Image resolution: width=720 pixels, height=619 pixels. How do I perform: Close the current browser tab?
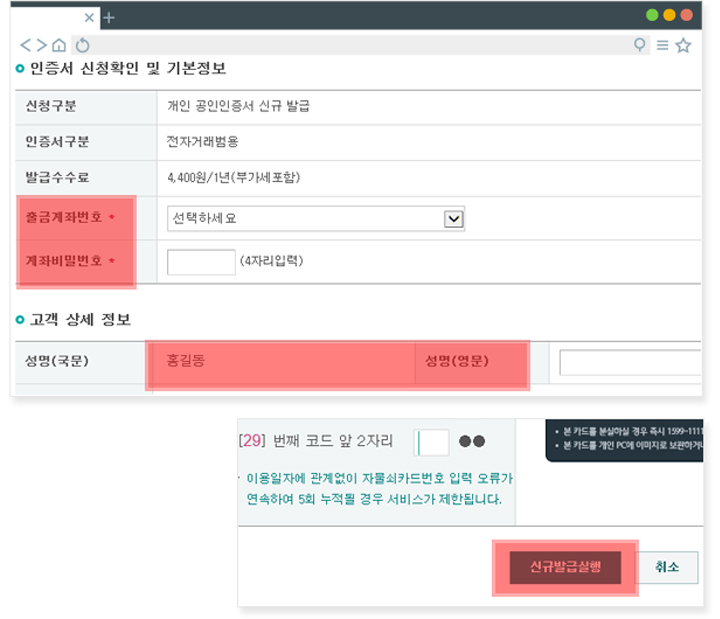tap(90, 17)
